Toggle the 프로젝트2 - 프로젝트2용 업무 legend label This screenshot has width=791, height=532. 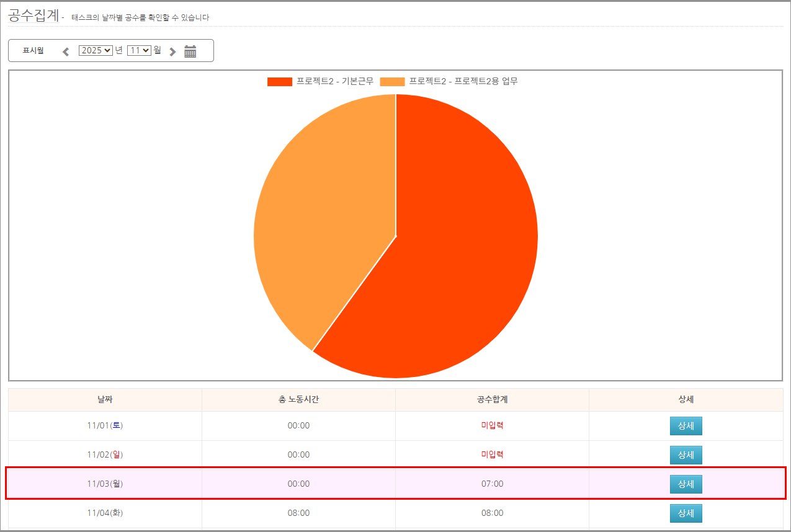tap(463, 82)
